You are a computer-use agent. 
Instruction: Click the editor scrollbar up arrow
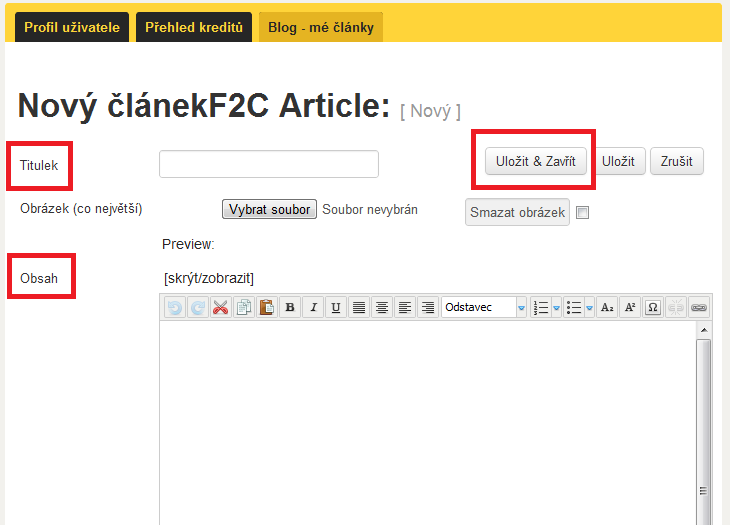pyautogui.click(x=704, y=330)
